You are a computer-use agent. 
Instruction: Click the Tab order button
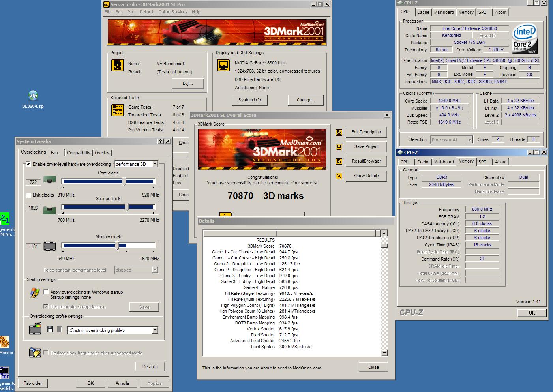tap(33, 383)
